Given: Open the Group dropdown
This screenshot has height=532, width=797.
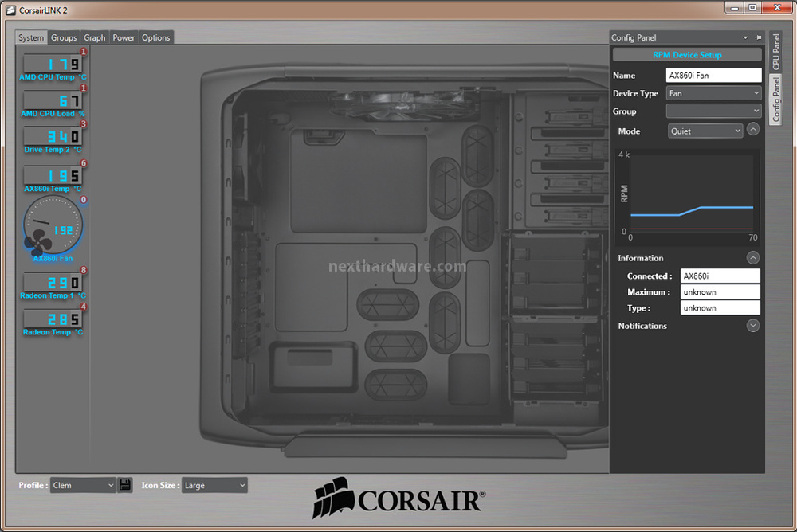Looking at the screenshot, I should [x=713, y=111].
